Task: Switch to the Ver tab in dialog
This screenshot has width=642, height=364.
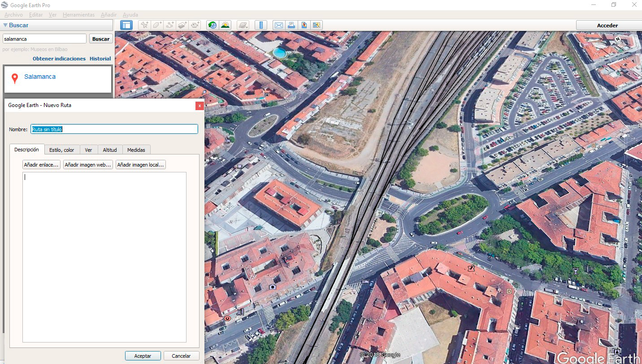Action: pyautogui.click(x=88, y=150)
